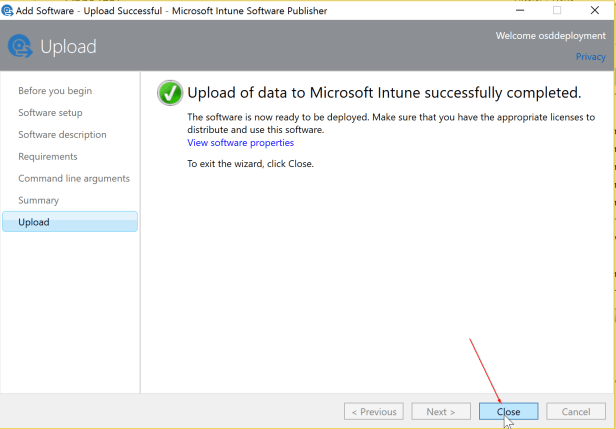Viewport: 616px width, 429px height.
Task: Select the Summary step
Action: point(38,200)
